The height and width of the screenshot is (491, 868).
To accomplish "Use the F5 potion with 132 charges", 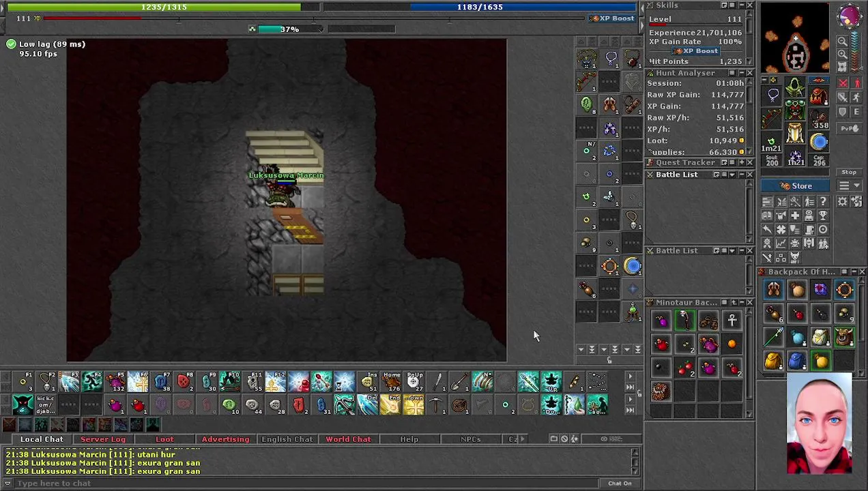I will 115,382.
